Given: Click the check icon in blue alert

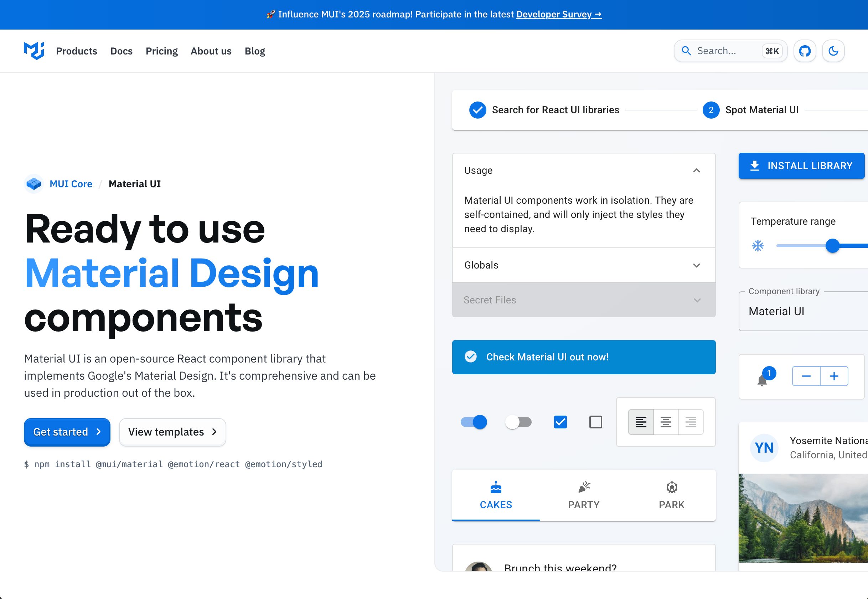Looking at the screenshot, I should point(470,356).
